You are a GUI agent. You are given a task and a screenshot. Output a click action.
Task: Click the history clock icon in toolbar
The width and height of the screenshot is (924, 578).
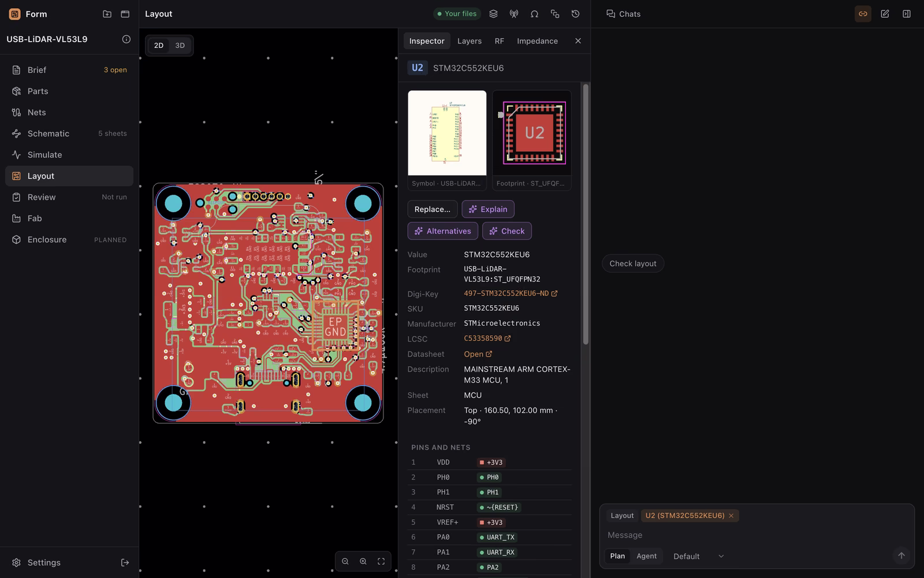coord(575,14)
